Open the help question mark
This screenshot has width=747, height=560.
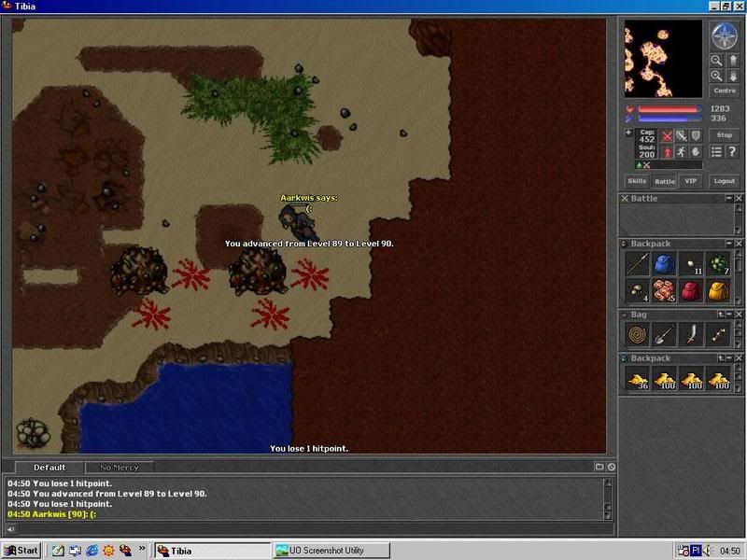[x=732, y=152]
